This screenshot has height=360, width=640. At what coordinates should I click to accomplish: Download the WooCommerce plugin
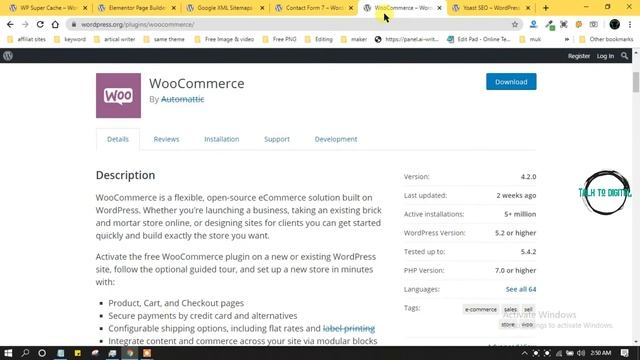click(x=511, y=82)
